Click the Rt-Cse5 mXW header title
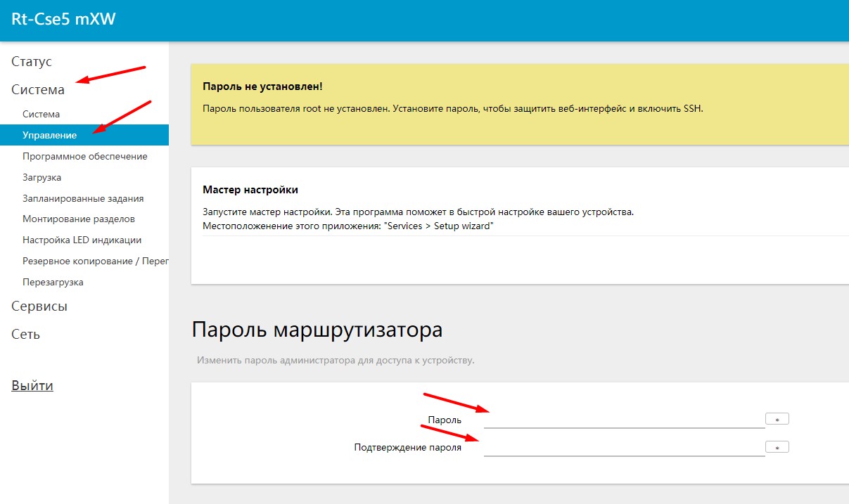849x504 pixels. 63,19
